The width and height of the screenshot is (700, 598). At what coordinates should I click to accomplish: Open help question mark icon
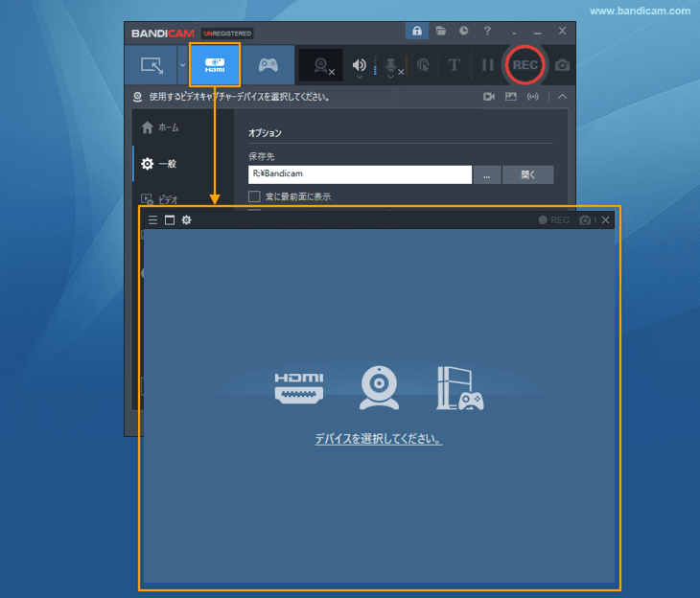point(487,31)
